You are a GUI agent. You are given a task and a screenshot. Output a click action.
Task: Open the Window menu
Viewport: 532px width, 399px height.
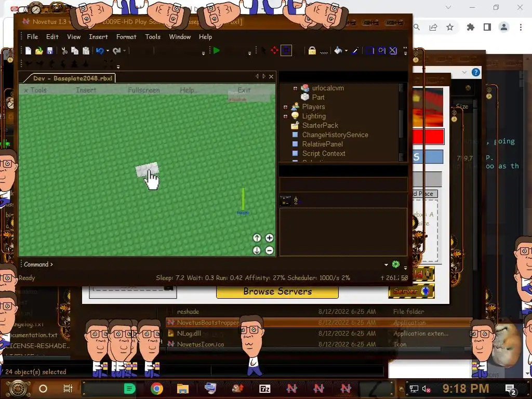[x=180, y=37]
